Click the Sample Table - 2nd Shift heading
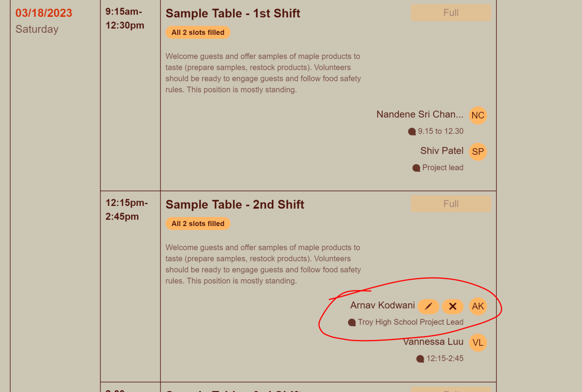582x392 pixels. (235, 204)
